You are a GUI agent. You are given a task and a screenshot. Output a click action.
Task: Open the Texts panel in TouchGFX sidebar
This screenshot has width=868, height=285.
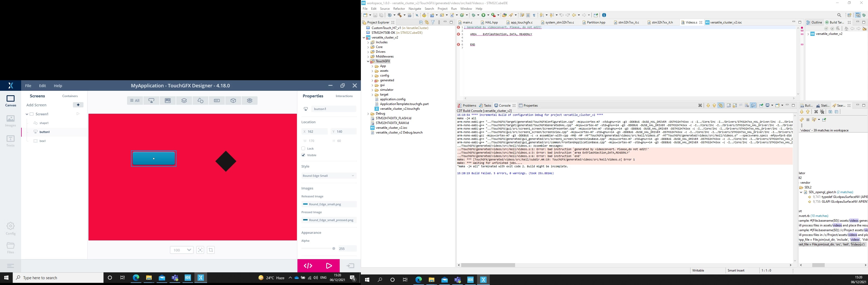(11, 141)
